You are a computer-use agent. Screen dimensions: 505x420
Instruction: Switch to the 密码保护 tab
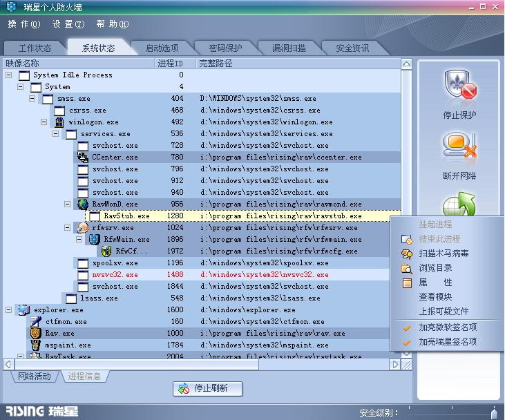[x=225, y=48]
